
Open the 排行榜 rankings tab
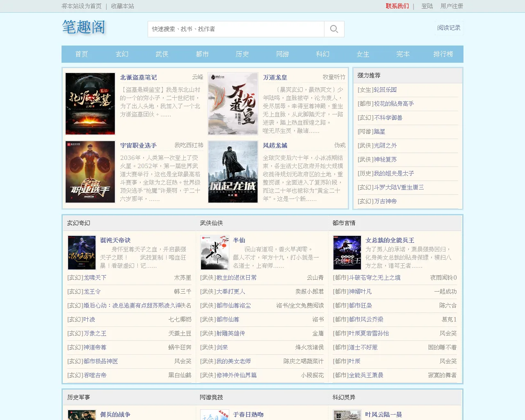coord(443,54)
